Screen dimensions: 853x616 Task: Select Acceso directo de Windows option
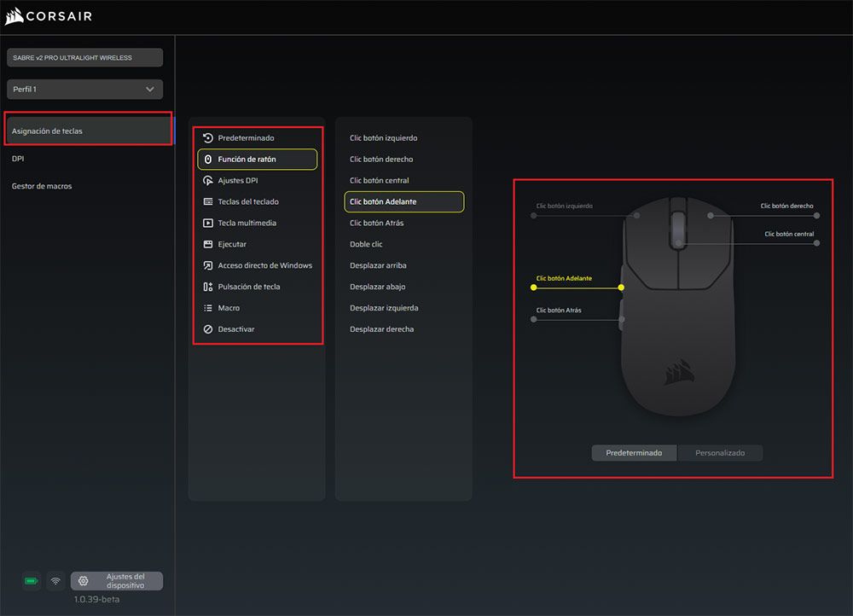tap(258, 265)
